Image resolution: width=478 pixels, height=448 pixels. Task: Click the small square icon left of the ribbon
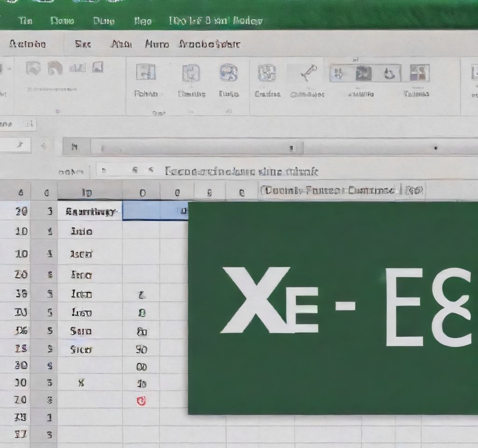[98, 67]
